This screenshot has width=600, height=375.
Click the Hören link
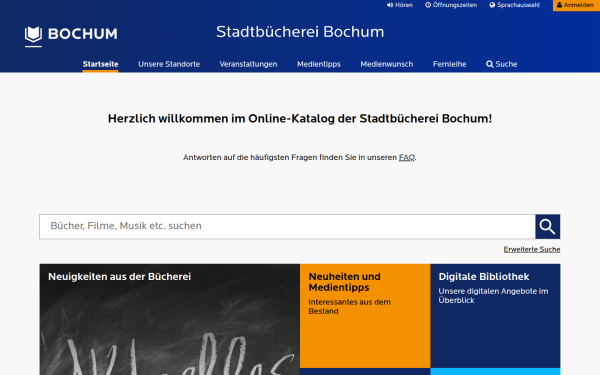click(x=399, y=5)
